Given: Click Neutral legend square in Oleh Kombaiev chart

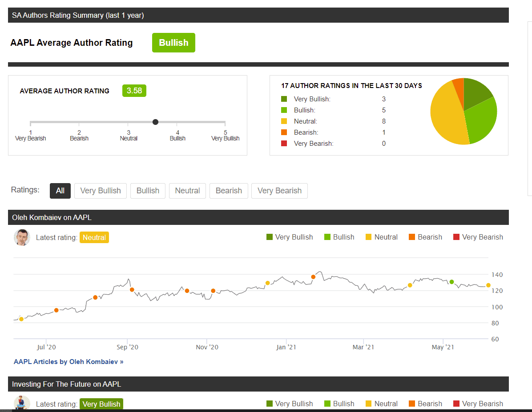Looking at the screenshot, I should pyautogui.click(x=368, y=237).
